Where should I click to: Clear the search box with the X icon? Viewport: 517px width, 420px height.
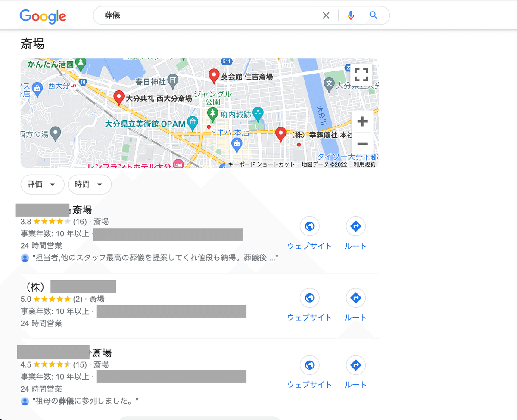tap(326, 15)
